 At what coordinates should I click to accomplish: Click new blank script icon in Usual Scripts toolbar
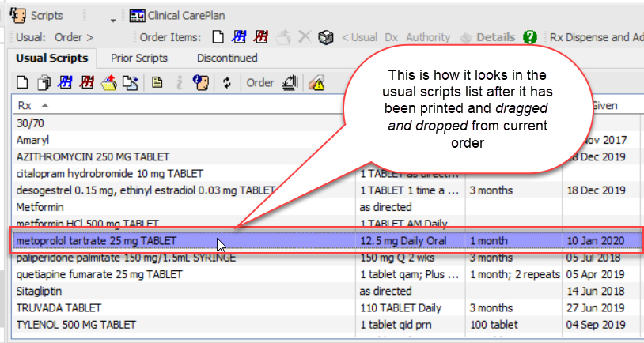[22, 82]
